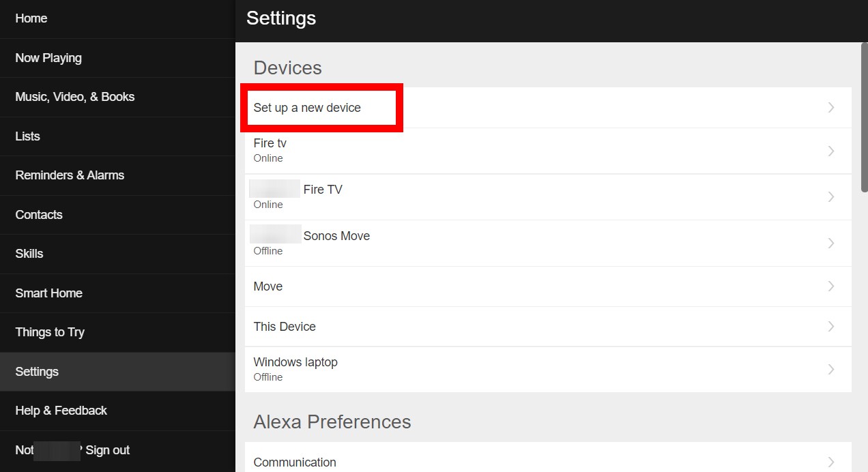This screenshot has height=472, width=868.
Task: Select Things to Try
Action: coord(50,332)
